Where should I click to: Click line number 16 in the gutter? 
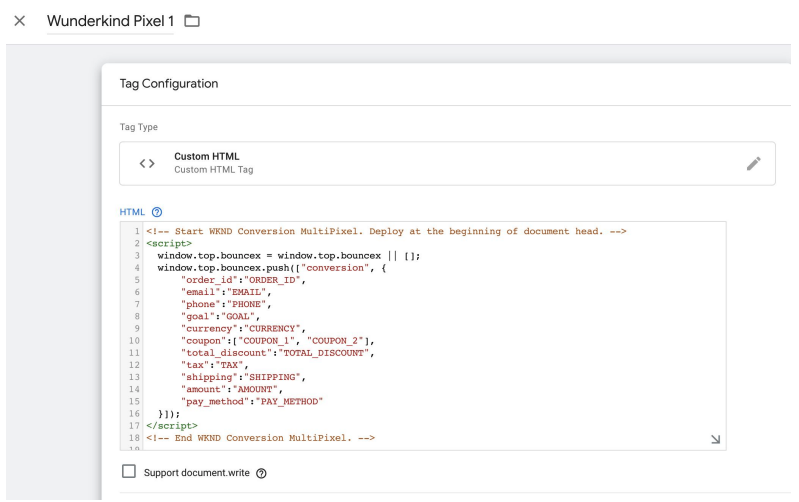(134, 414)
